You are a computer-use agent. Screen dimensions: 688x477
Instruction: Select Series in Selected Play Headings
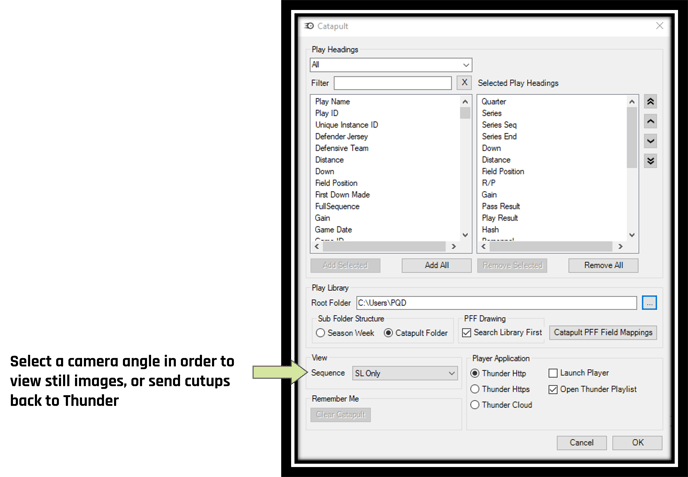pos(491,113)
